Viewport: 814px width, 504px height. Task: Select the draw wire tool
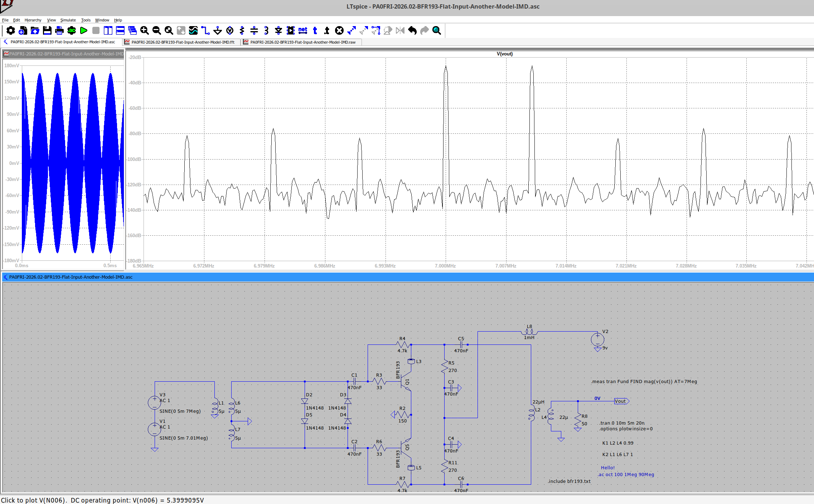point(205,31)
